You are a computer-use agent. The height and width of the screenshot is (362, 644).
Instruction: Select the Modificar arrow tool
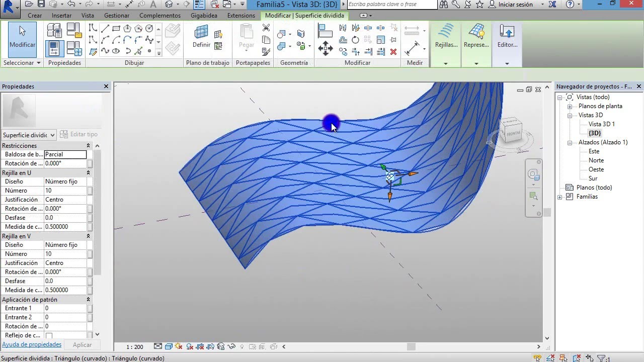point(22,39)
